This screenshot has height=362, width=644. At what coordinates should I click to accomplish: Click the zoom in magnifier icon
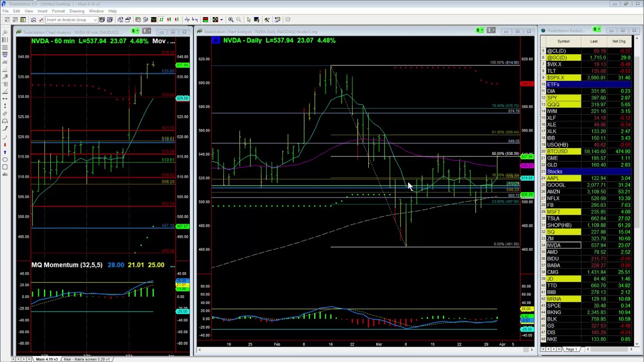click(x=230, y=20)
